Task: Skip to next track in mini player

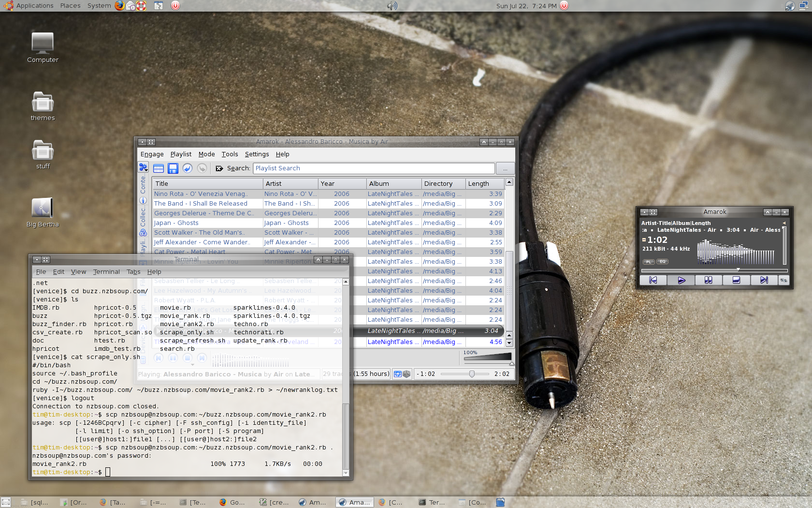Action: tap(764, 280)
